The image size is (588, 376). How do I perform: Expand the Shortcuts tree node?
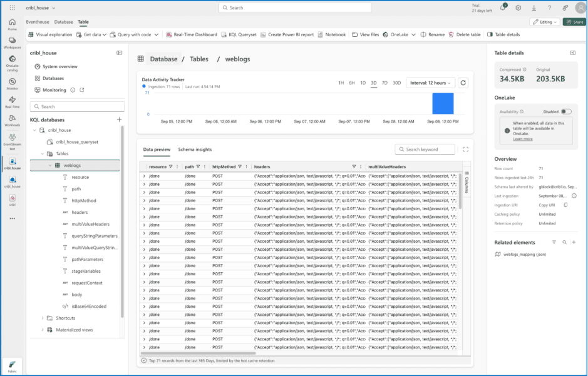tap(43, 318)
